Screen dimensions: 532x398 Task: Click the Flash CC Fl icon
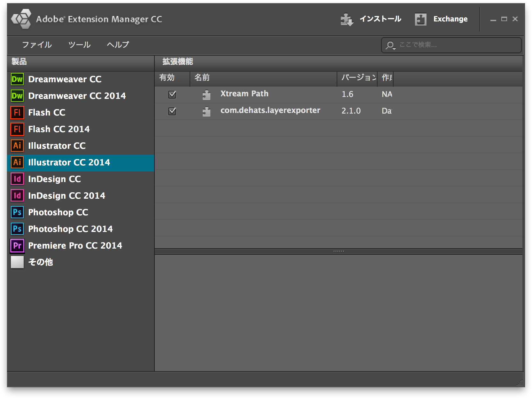(x=17, y=112)
